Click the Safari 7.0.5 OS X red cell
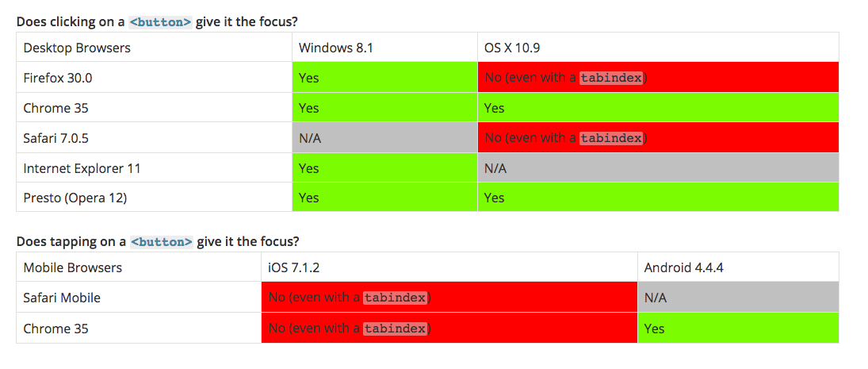 pos(658,137)
